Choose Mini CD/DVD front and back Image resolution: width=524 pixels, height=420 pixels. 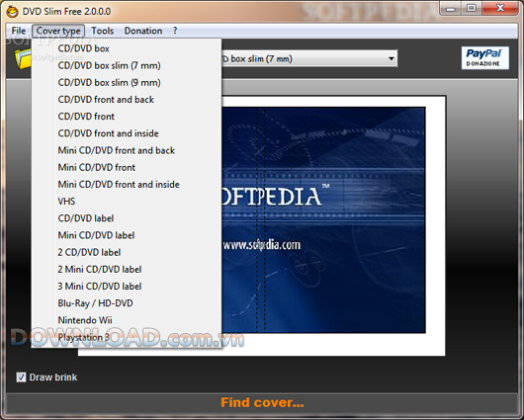point(127,150)
